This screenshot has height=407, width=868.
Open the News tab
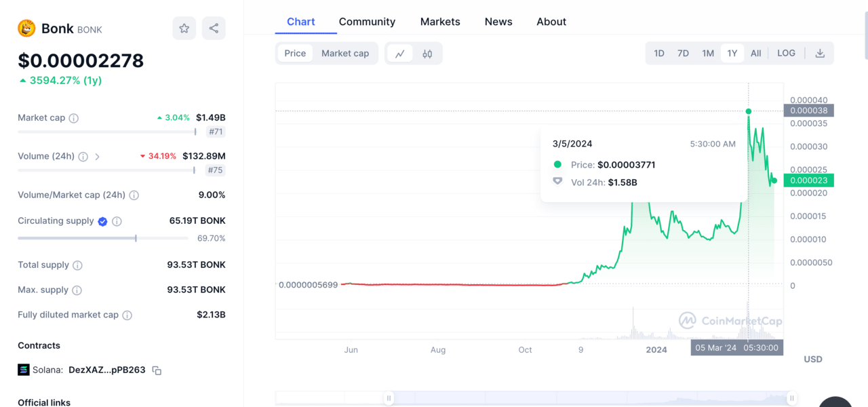click(498, 22)
